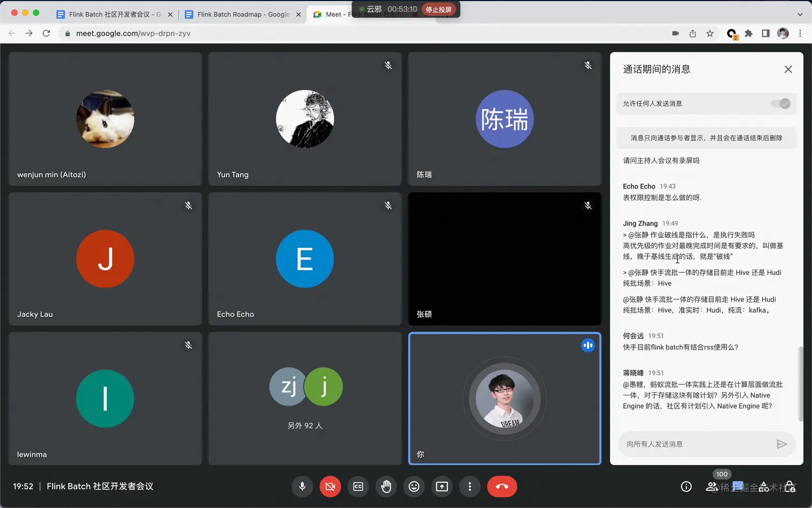
Task: Select Yun Tang participant tile
Action: click(305, 119)
